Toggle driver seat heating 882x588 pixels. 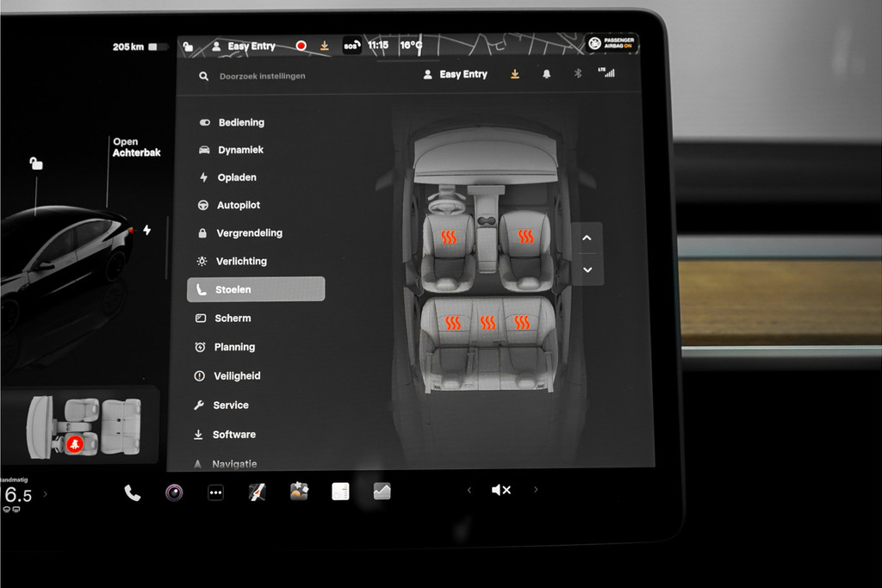pyautogui.click(x=449, y=237)
